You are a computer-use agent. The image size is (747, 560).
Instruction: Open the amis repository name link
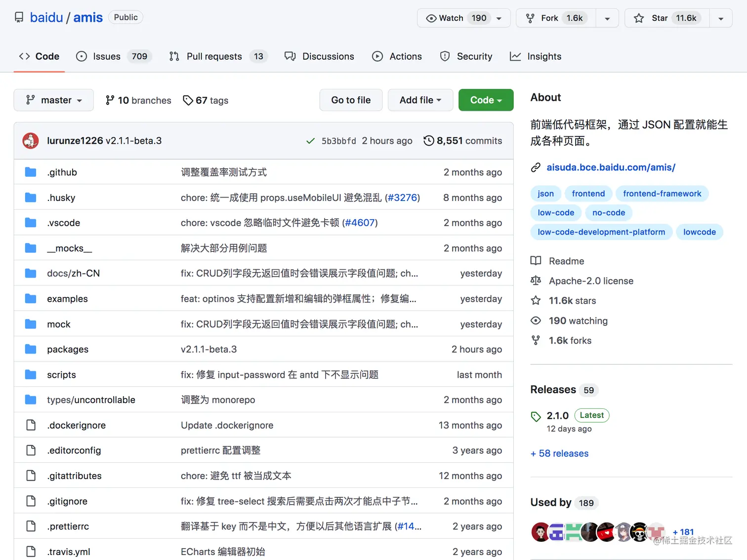point(88,18)
